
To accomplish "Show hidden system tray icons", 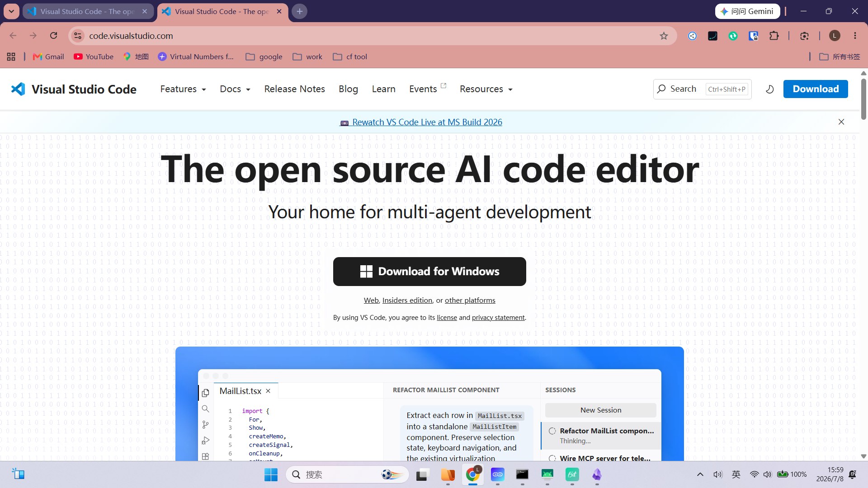I will click(x=700, y=474).
